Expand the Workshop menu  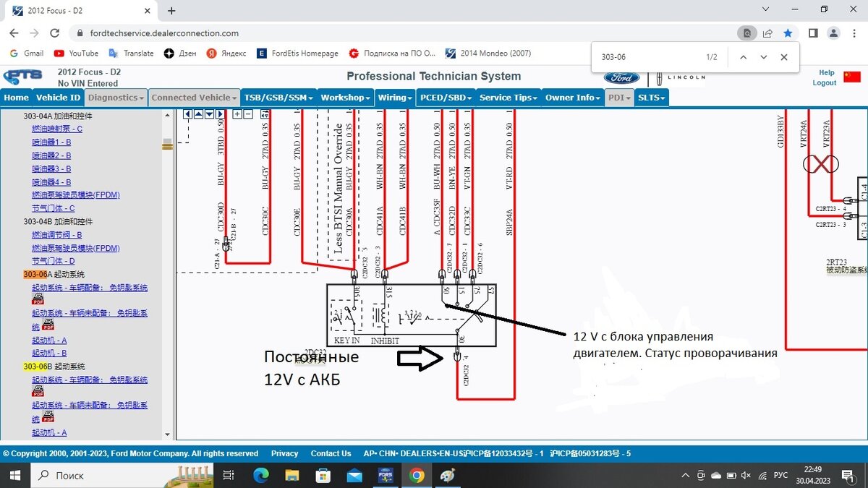pyautogui.click(x=346, y=98)
